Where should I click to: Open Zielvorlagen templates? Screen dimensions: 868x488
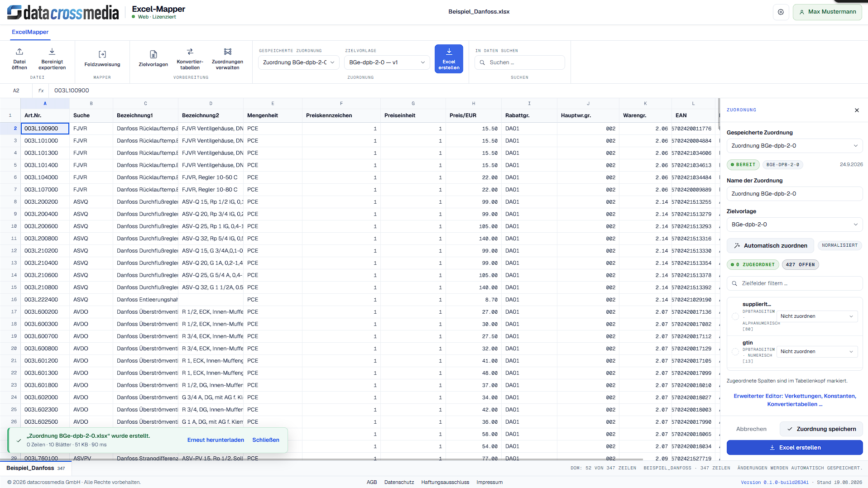point(153,59)
